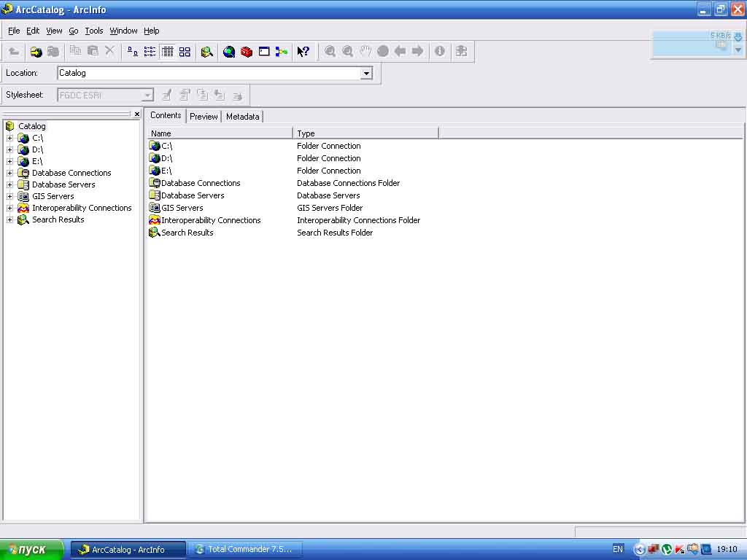
Task: Click the ArcCatalog - ArcInfo taskbar button
Action: pyautogui.click(x=128, y=550)
